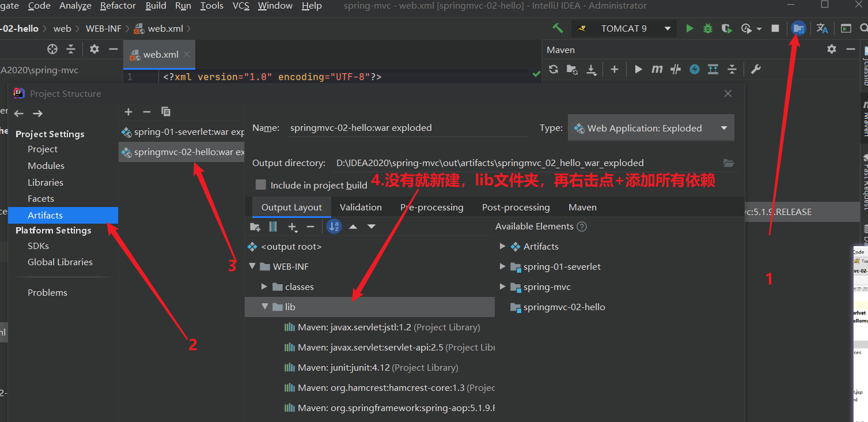Collapse the WEB-INF folder node
Screen dimensions: 868x422
pos(252,266)
